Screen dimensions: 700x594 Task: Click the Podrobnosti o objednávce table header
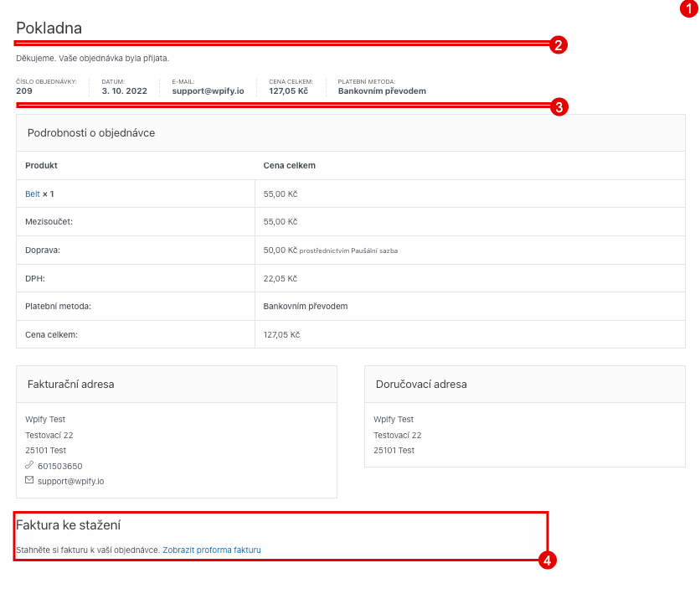pyautogui.click(x=91, y=132)
